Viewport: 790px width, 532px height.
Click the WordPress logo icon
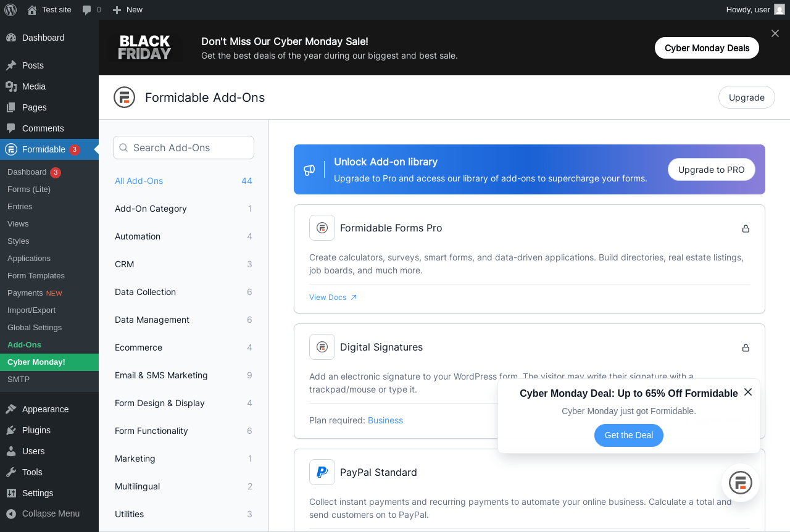tap(10, 10)
